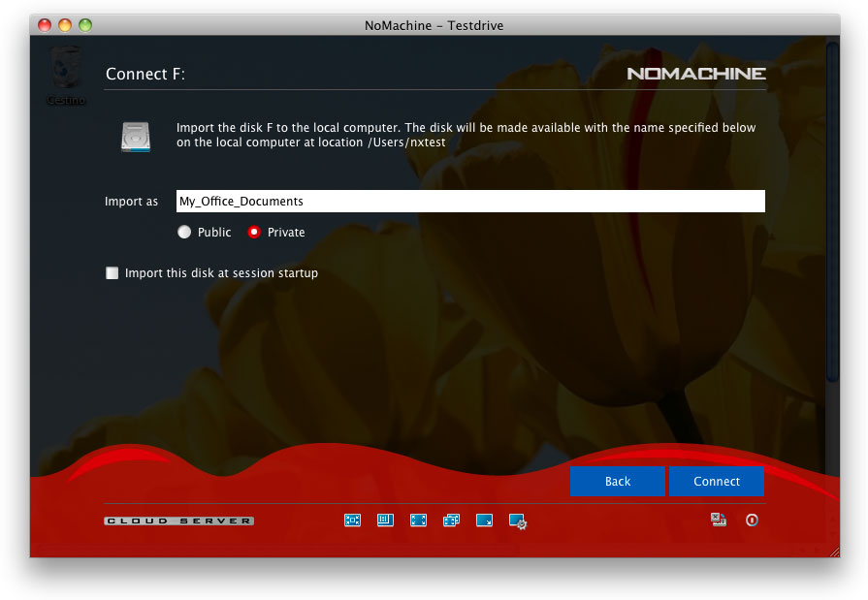Screen dimensions: 868x600
Task: Click the disk drive icon beside the description
Action: pos(136,137)
